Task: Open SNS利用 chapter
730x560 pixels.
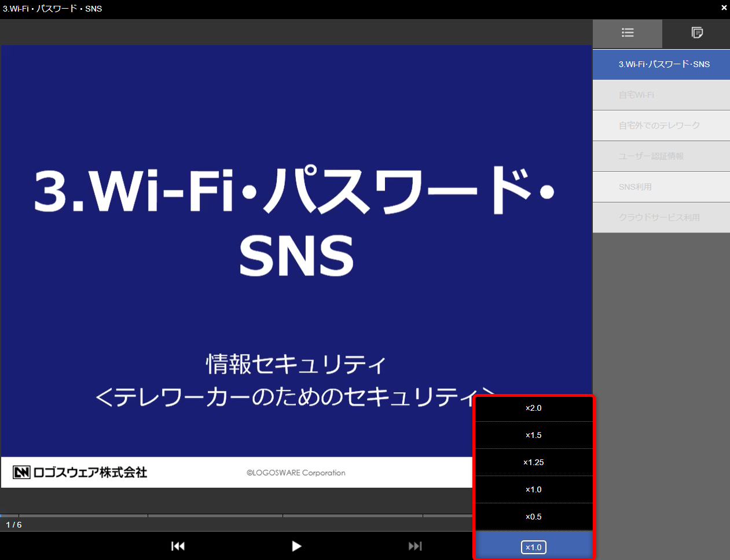Action: (x=661, y=187)
